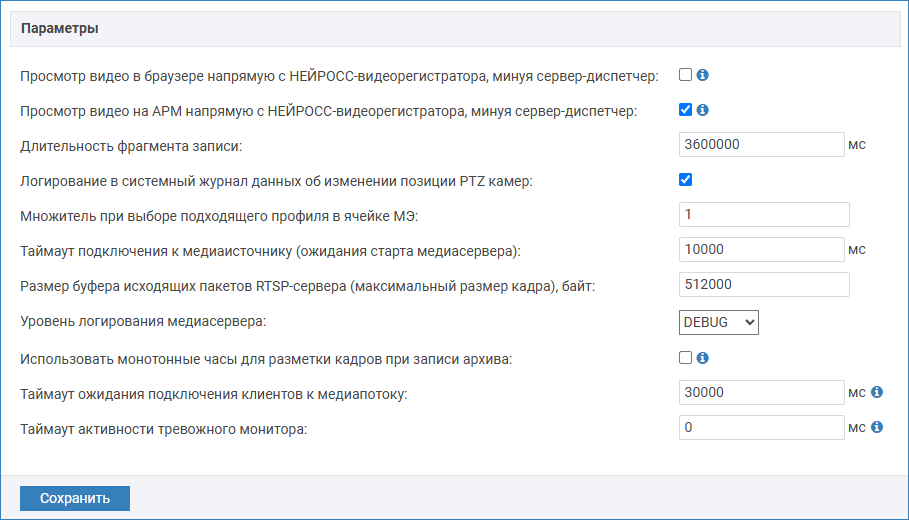Screen dimensions: 909x520
Task: Click label about PTZ камер logging
Action: (x=277, y=181)
